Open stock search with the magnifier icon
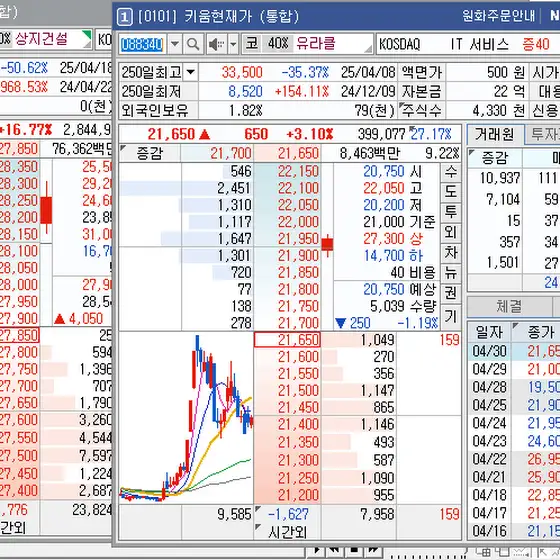Image resolution: width=560 pixels, height=560 pixels. coord(193,44)
